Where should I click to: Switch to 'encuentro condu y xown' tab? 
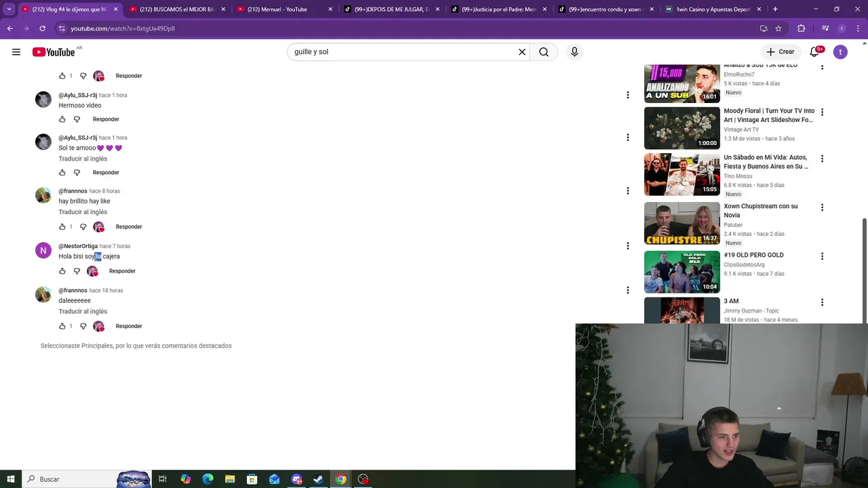coord(606,9)
